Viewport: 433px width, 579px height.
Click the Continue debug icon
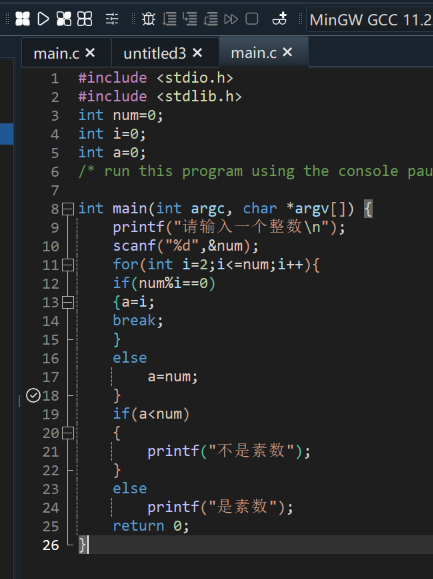click(x=231, y=19)
